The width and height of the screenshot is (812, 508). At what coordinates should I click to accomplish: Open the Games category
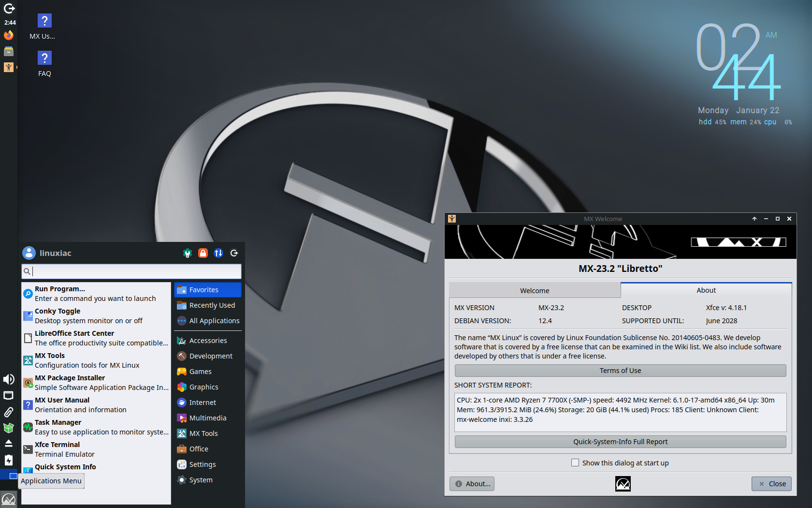[208, 372]
